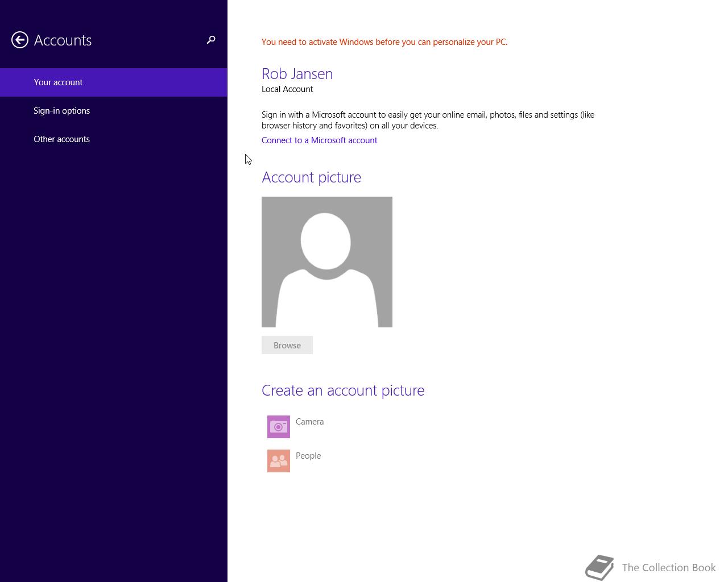
Task: Click the Browse button
Action: [x=287, y=345]
